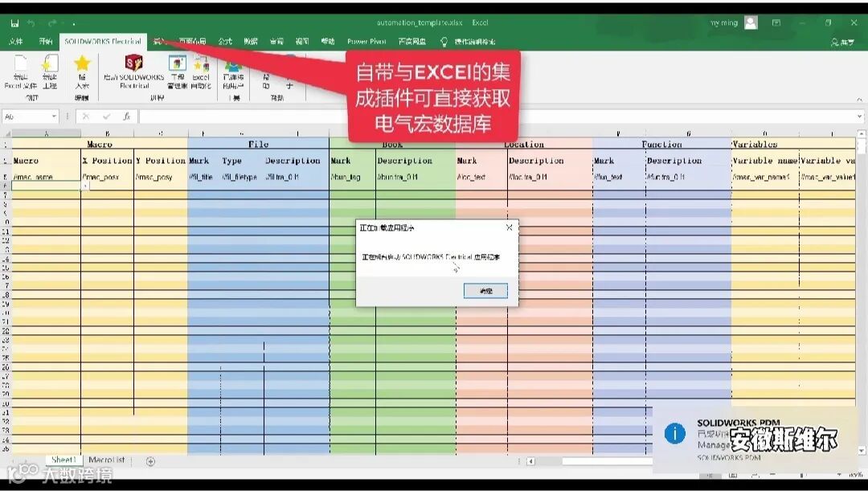Viewport: 868px width, 491px height.
Task: Expand the formula bar chevron
Action: [x=860, y=117]
